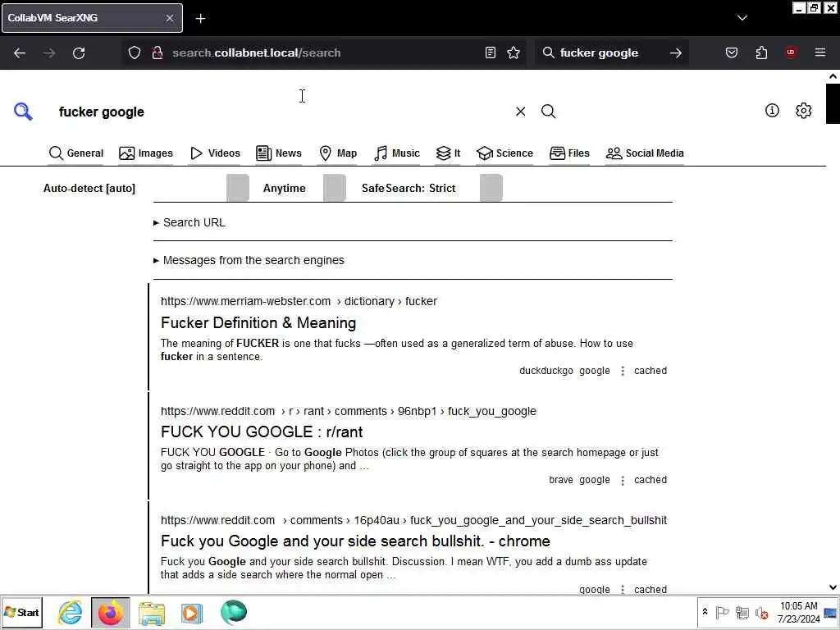The height and width of the screenshot is (630, 840).
Task: Bookmark this page with the star icon
Action: click(x=514, y=52)
